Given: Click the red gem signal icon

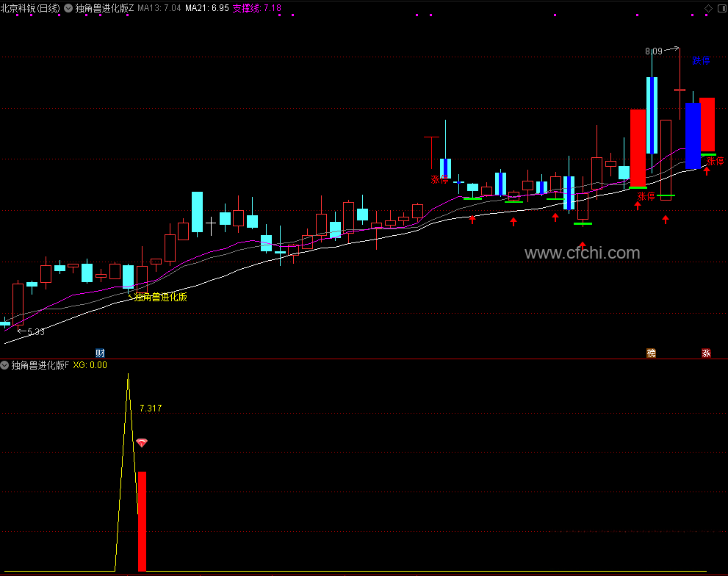Looking at the screenshot, I should [142, 443].
